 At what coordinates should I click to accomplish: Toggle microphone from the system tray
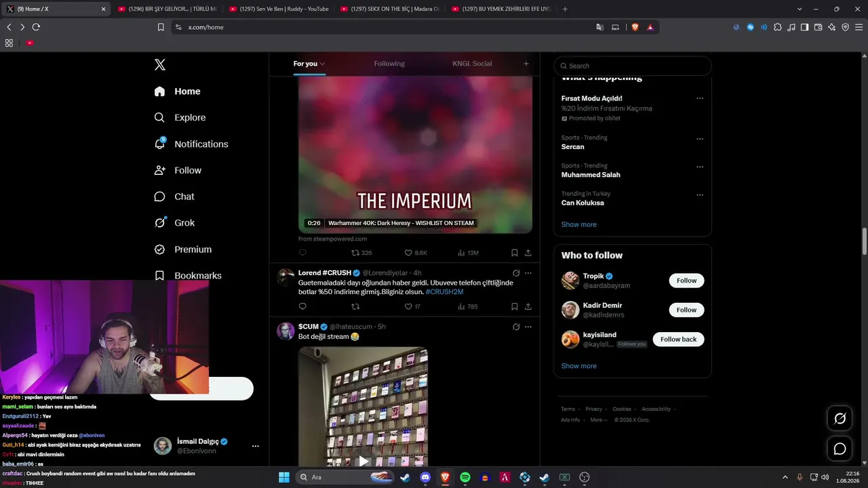tap(800, 477)
